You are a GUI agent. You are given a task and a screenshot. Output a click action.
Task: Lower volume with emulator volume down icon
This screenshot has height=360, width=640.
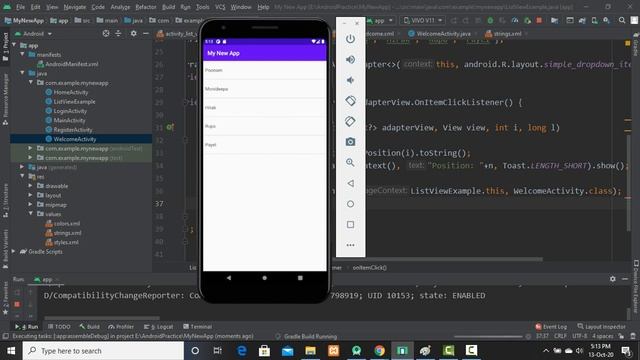pos(350,80)
